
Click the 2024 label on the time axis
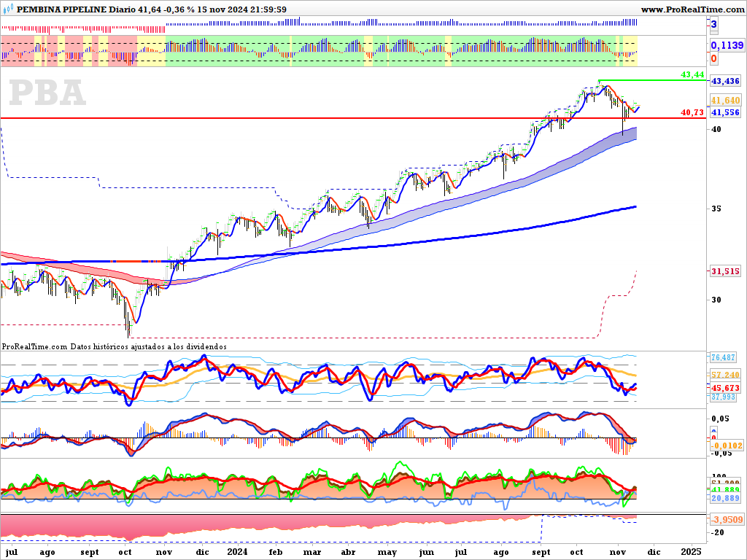[x=237, y=551]
